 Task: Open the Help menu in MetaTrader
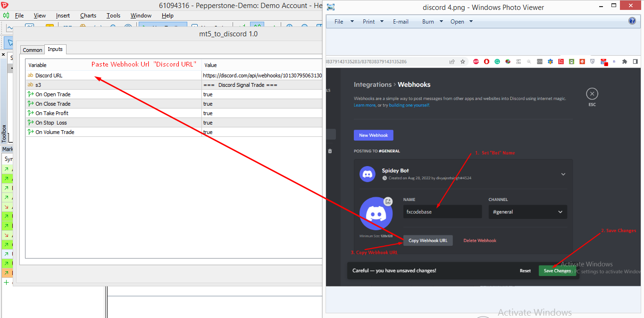click(167, 16)
